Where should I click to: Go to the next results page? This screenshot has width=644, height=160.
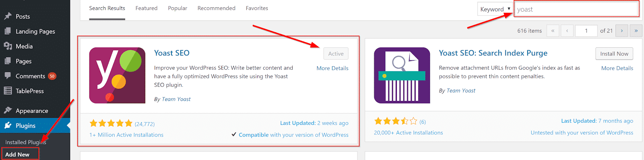click(621, 31)
